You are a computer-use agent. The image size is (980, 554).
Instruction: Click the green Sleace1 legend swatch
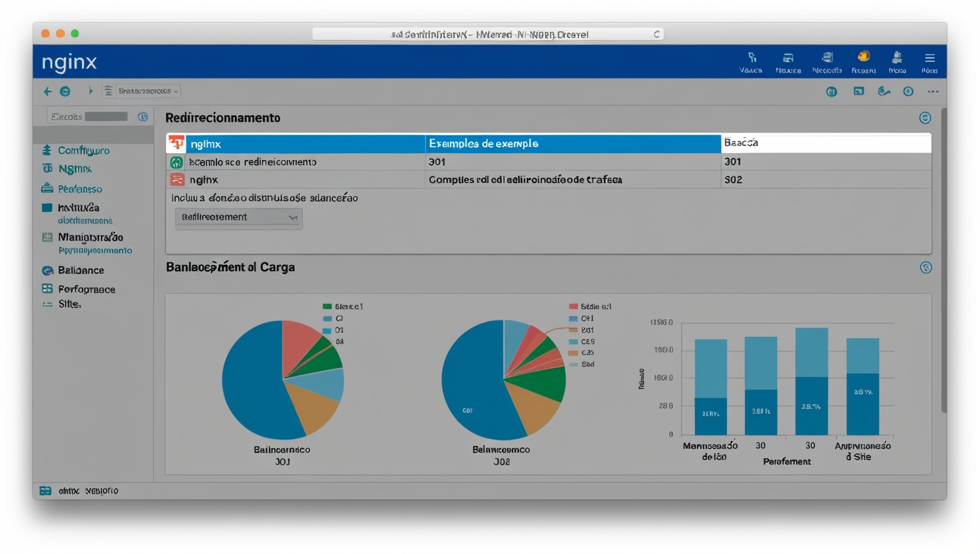point(327,307)
